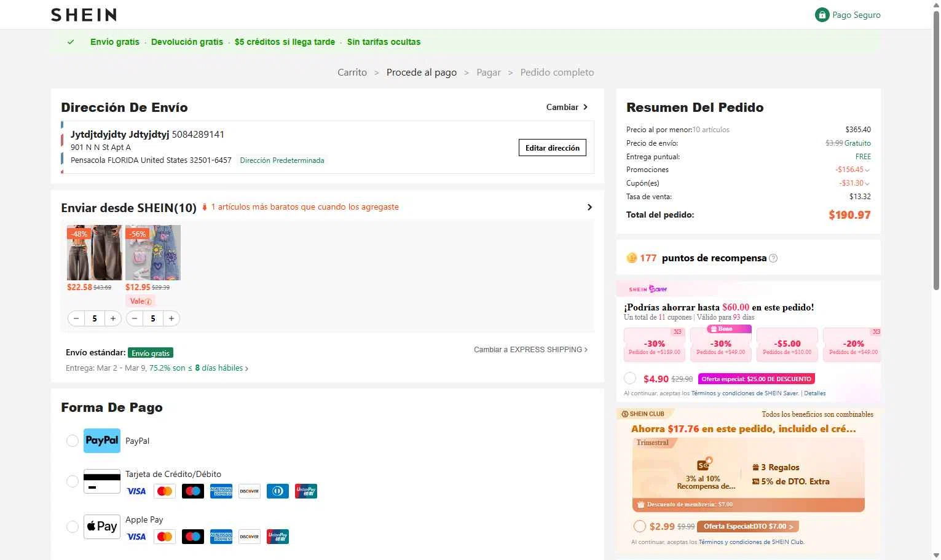
Task: Open Cambiar to change shipping address
Action: [567, 107]
